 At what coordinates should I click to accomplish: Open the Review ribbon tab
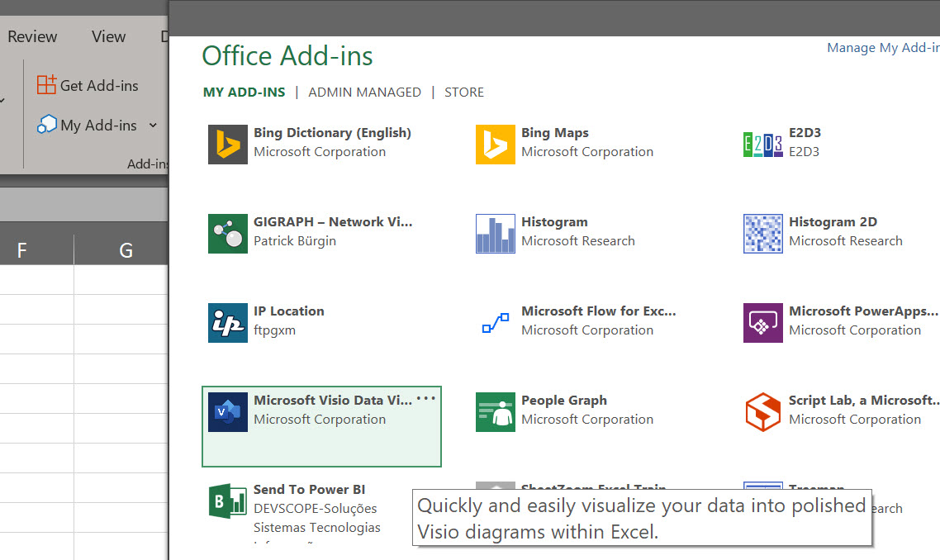tap(32, 36)
